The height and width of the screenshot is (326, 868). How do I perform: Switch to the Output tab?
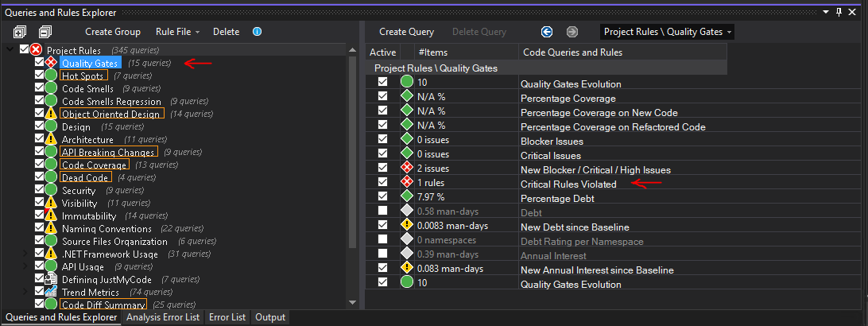click(x=270, y=317)
